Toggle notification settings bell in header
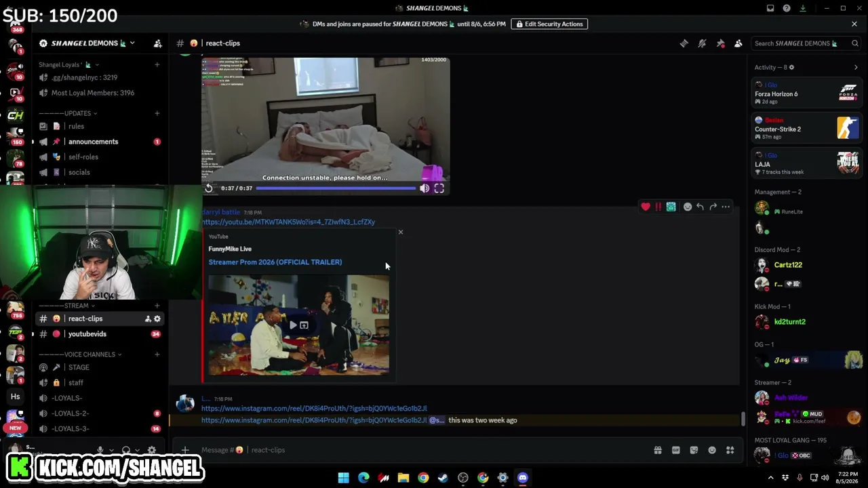Image resolution: width=868 pixels, height=488 pixels. tap(703, 43)
